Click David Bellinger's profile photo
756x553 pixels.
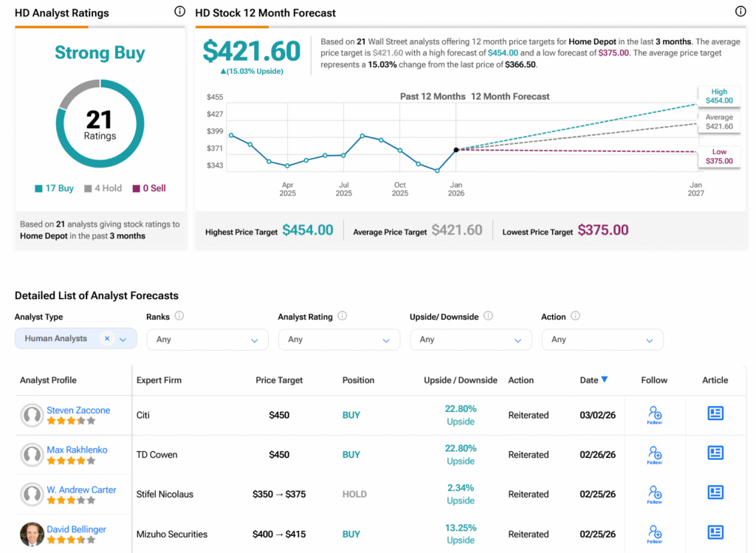click(32, 534)
